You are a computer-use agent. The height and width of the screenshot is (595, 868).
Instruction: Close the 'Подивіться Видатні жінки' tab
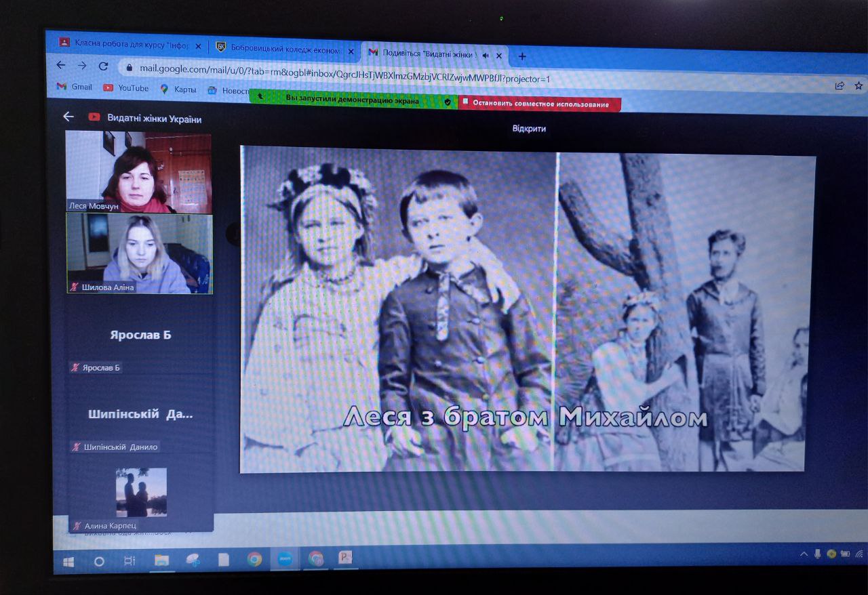pyautogui.click(x=499, y=56)
